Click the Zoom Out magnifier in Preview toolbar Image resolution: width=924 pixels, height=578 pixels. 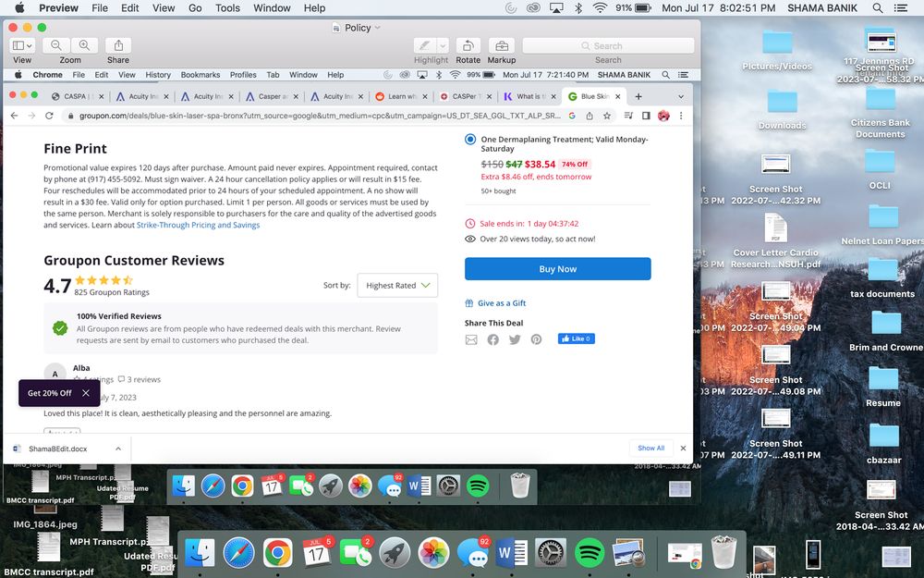click(x=56, y=45)
